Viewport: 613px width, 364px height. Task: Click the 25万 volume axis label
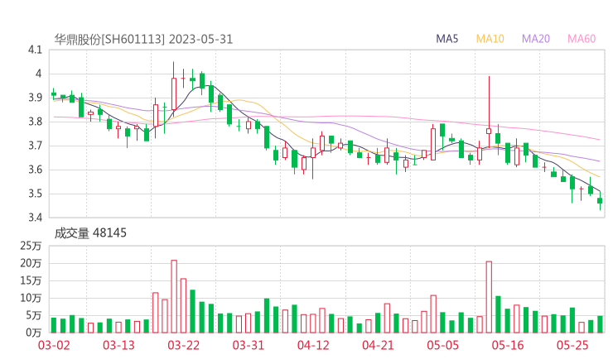31,246
